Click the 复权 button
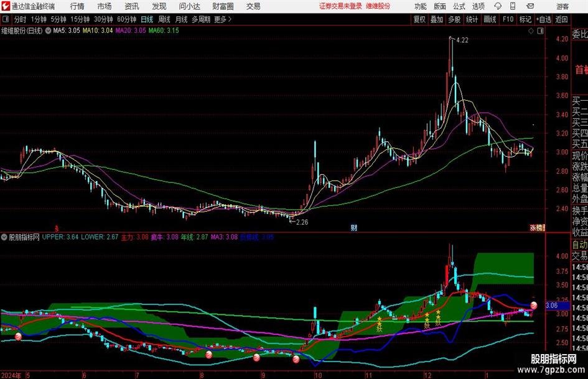Viewport: 588px width, 379px height. coord(419,19)
